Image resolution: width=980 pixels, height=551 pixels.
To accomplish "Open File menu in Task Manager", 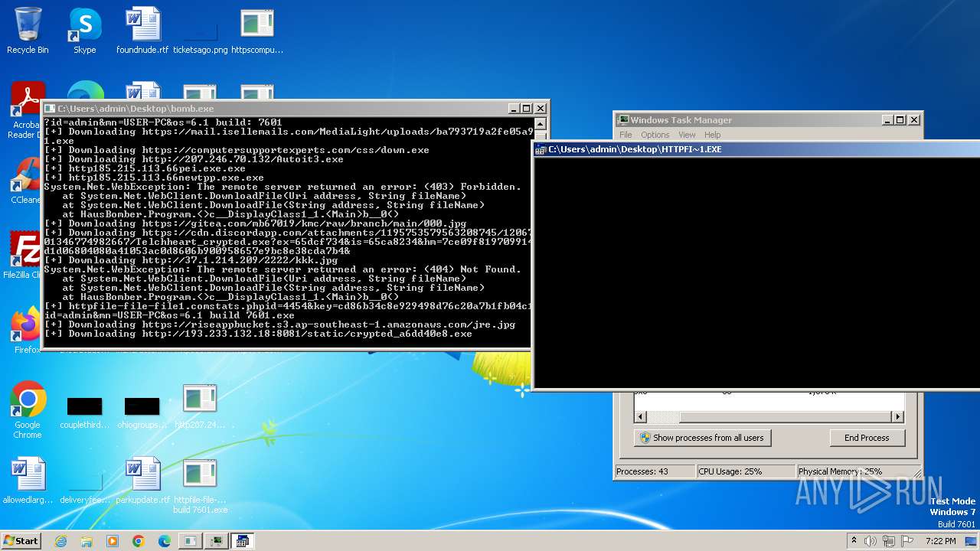I will (626, 135).
